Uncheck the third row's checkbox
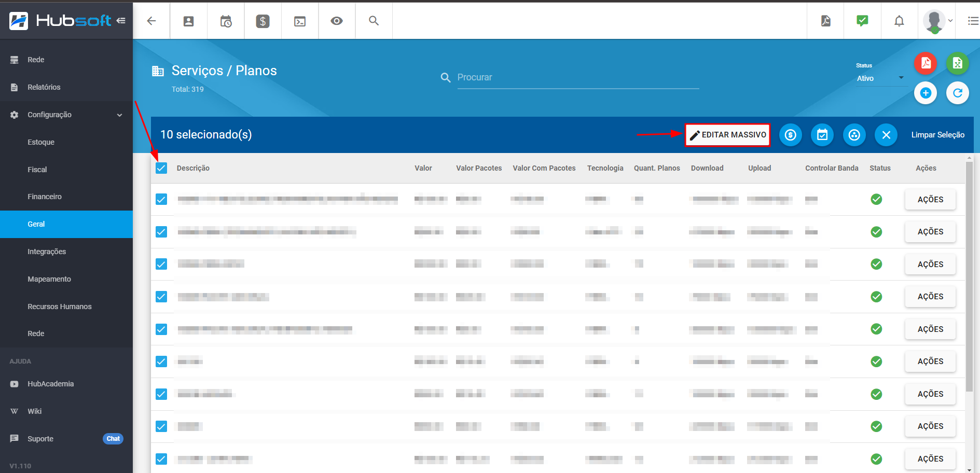980x473 pixels. (161, 264)
